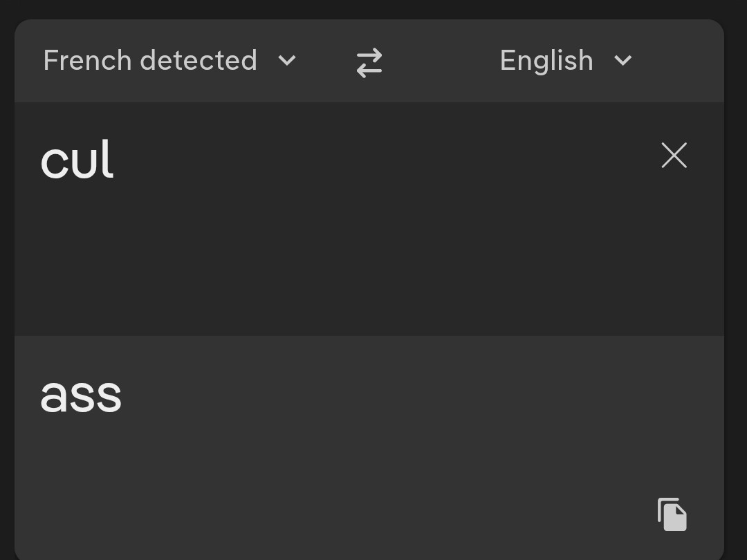Open the source language dropdown
This screenshot has height=560, width=747.
[169, 61]
